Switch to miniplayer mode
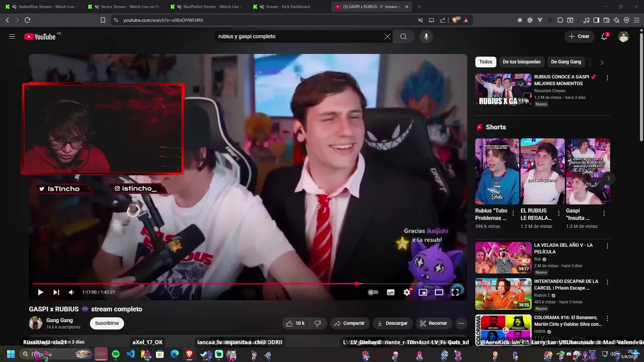 coord(423,292)
